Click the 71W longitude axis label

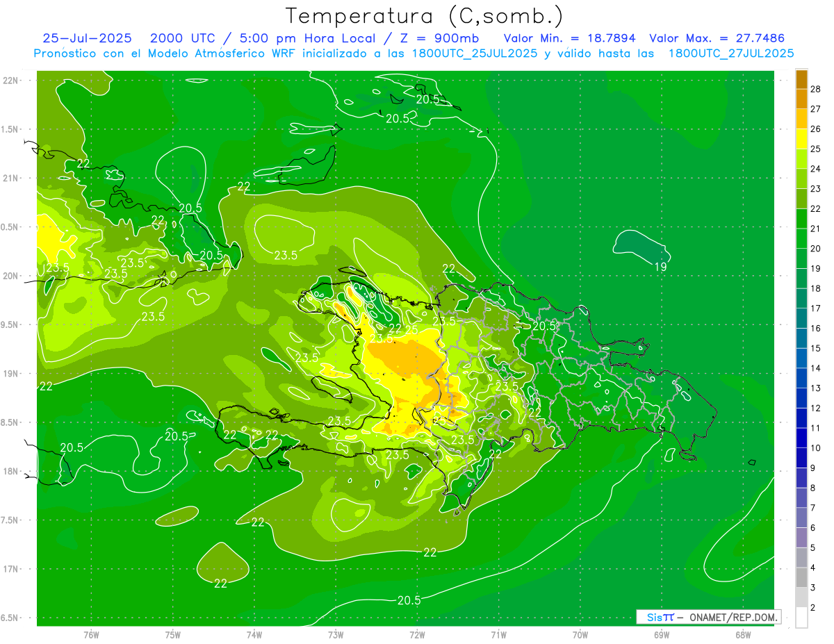pyautogui.click(x=498, y=635)
